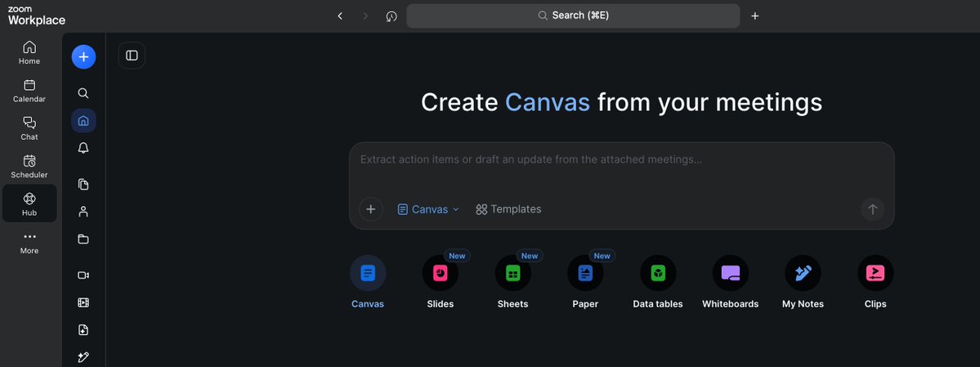Image resolution: width=980 pixels, height=367 pixels.
Task: Open the notifications bell icon
Action: (x=83, y=148)
